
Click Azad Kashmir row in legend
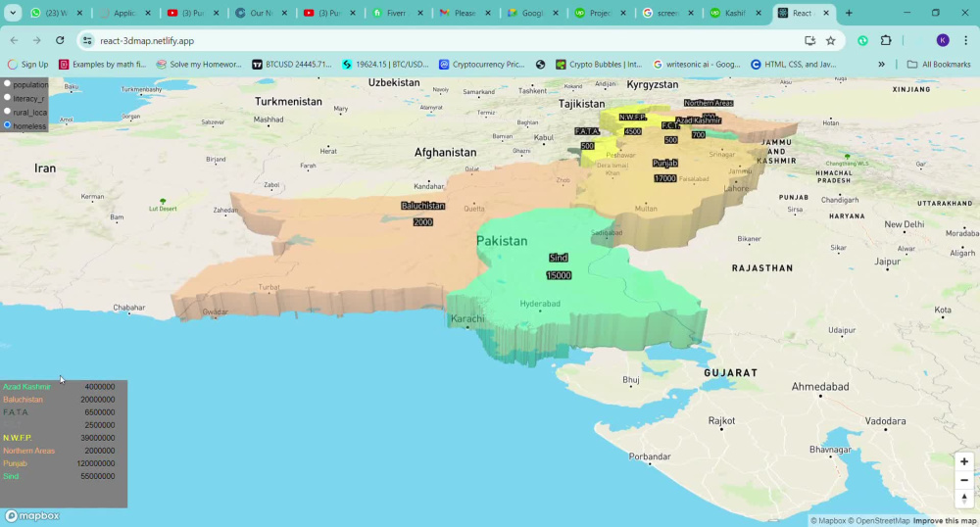tap(59, 387)
